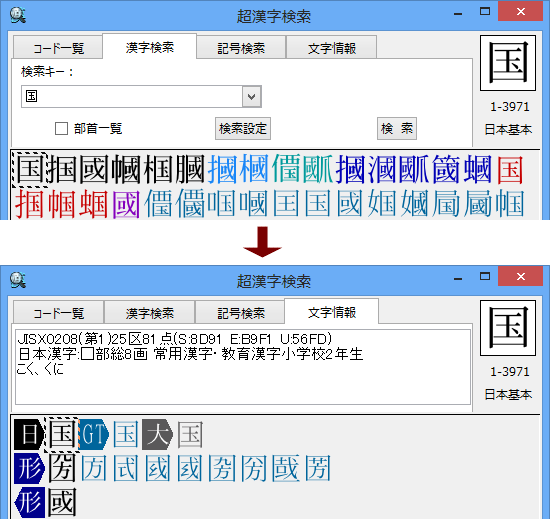Screen dimensions: 550x519
Task: Click the app icon in top window titlebar
Action: coord(18,15)
